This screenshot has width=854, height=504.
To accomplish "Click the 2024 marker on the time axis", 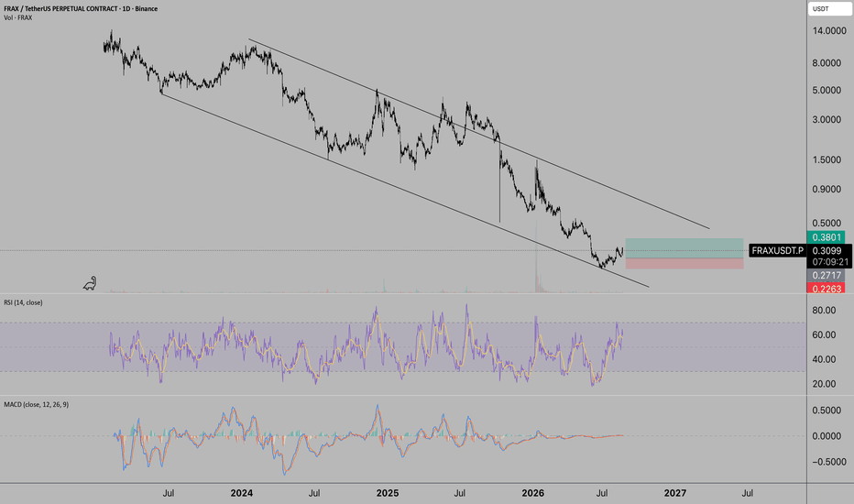I will [241, 493].
